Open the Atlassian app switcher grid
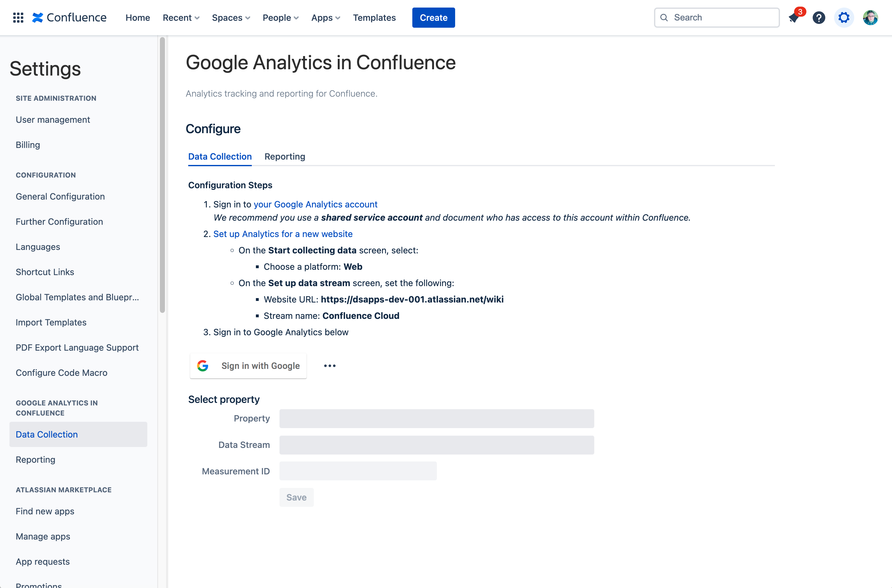Image resolution: width=892 pixels, height=588 pixels. [x=18, y=17]
